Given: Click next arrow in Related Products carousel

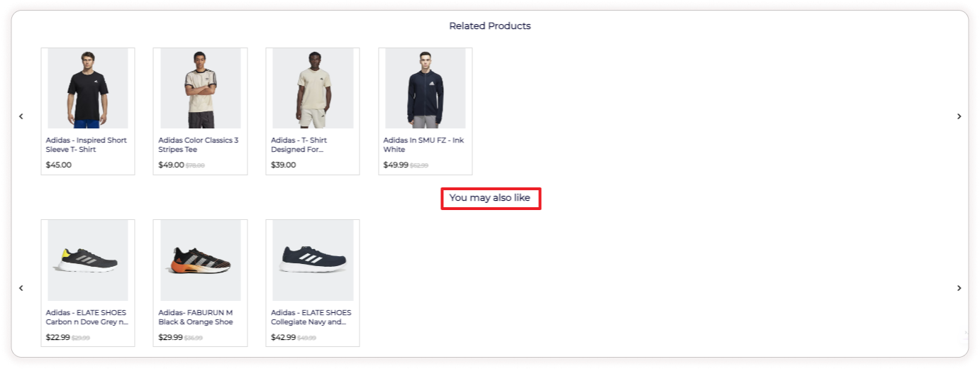Looking at the screenshot, I should pyautogui.click(x=959, y=116).
